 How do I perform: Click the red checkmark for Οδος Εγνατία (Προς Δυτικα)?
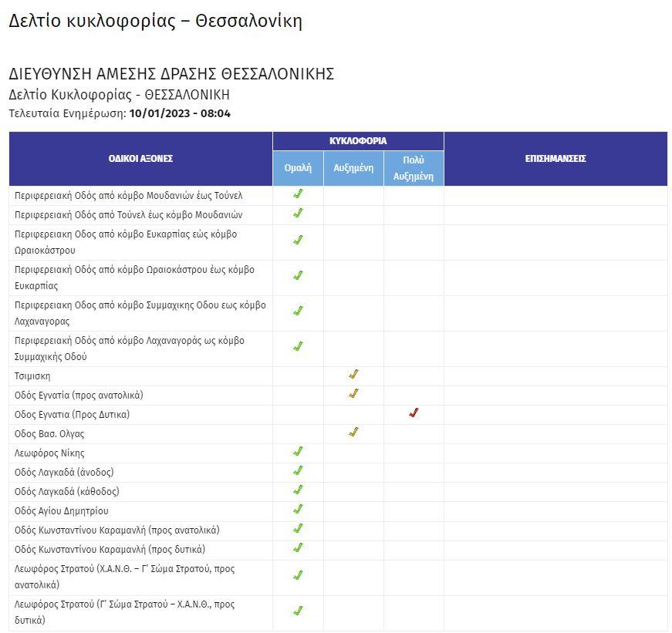[x=414, y=414]
